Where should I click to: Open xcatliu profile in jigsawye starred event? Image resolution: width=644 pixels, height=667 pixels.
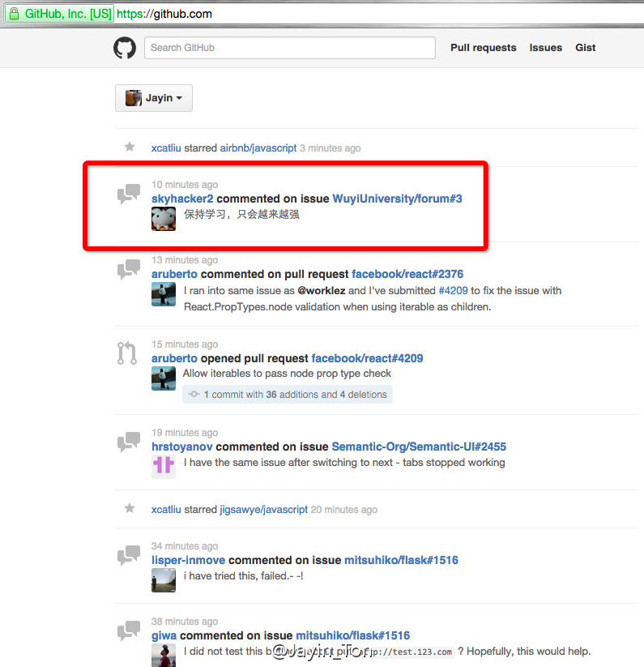(x=166, y=510)
